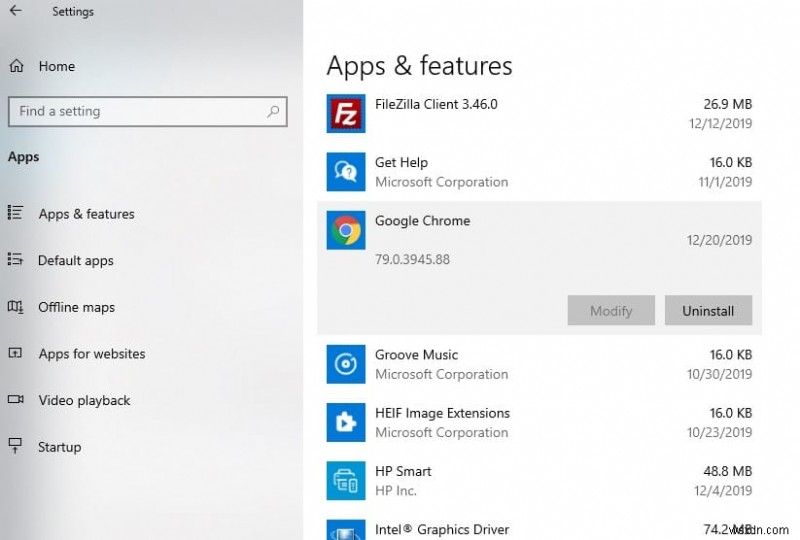
Task: Open Apps for websites section
Action: (92, 354)
